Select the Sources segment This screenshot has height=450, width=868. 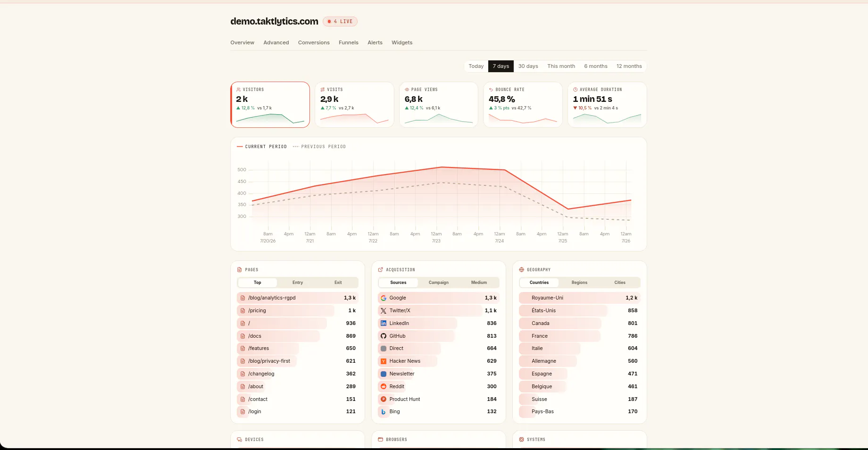tap(398, 283)
